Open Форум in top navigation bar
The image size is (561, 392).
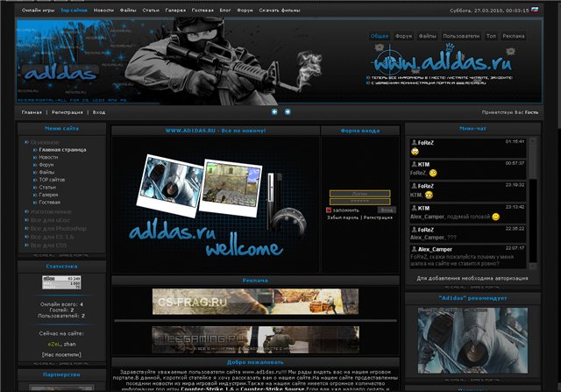coord(245,11)
